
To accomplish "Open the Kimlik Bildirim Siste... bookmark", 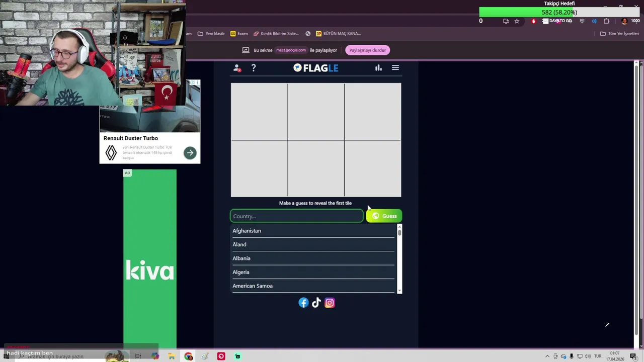I will coord(276,34).
